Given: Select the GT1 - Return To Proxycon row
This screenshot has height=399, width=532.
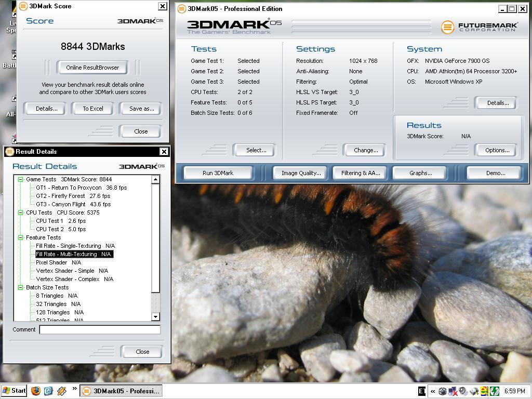Looking at the screenshot, I should click(82, 188).
